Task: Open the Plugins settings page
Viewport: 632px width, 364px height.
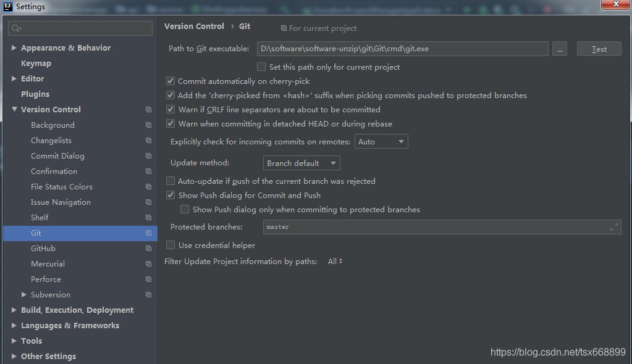Action: pyautogui.click(x=35, y=94)
